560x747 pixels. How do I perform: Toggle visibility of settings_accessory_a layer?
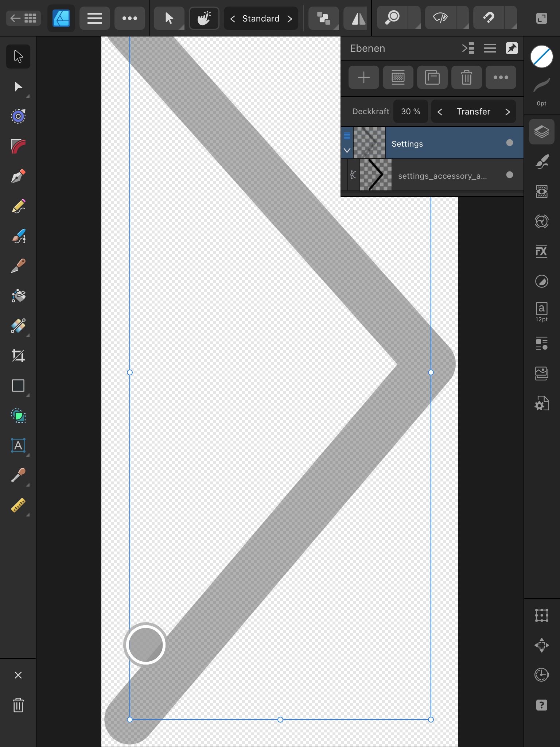click(510, 175)
